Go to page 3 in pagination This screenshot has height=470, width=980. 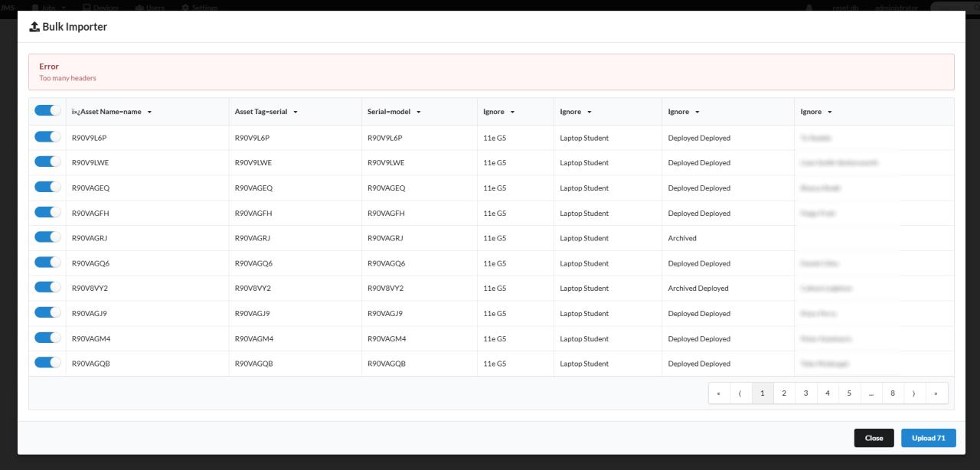[805, 393]
